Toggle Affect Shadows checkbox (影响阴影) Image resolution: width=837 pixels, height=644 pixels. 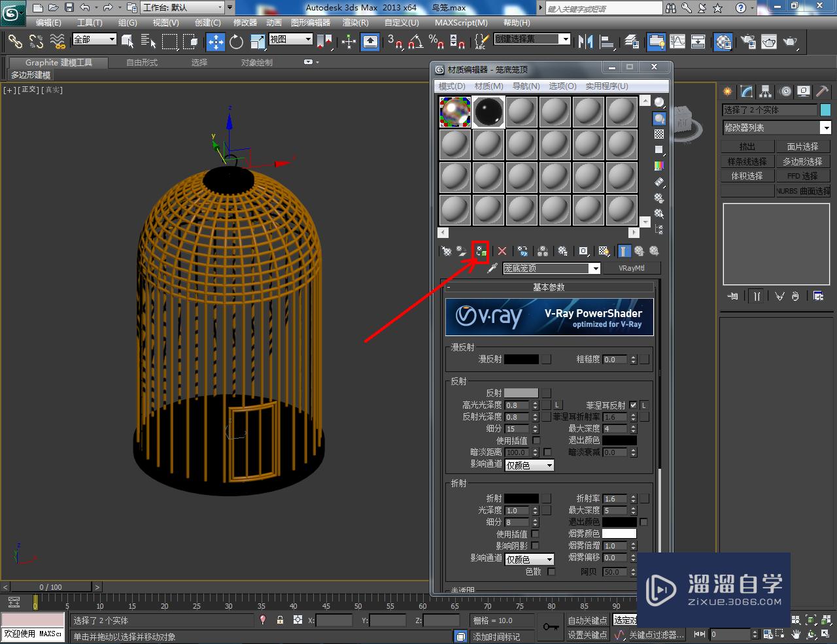click(536, 546)
